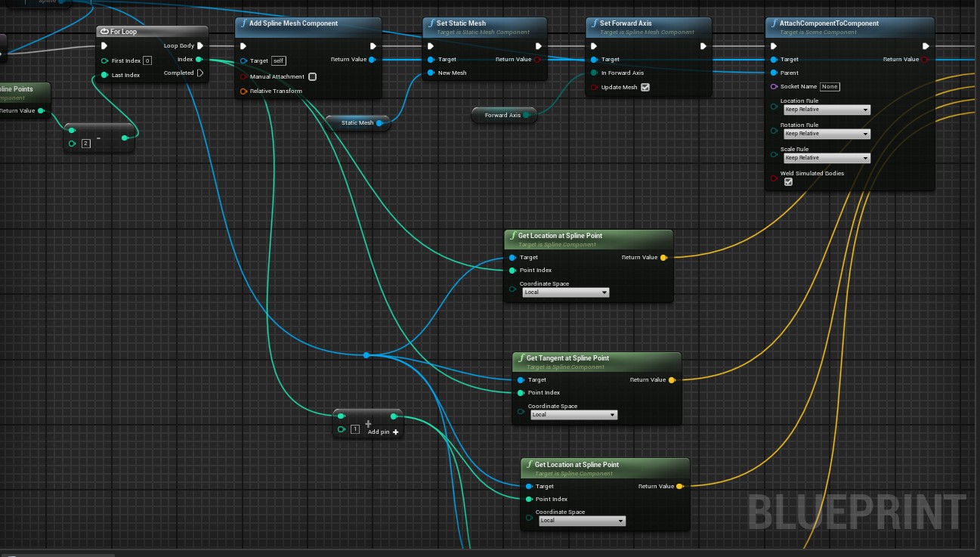Select the For Loop node title
Screen dimensions: 980x557
point(123,32)
